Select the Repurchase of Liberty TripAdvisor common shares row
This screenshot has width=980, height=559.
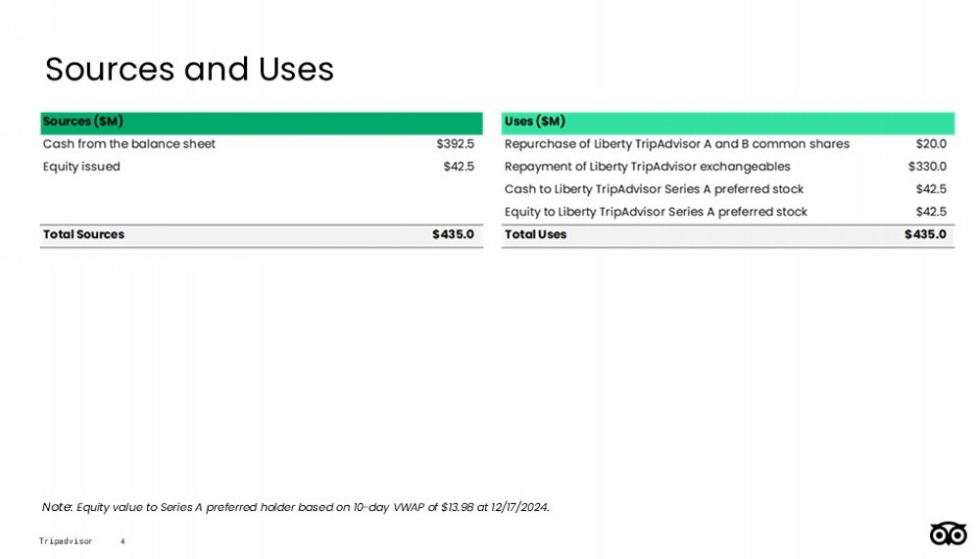[676, 144]
